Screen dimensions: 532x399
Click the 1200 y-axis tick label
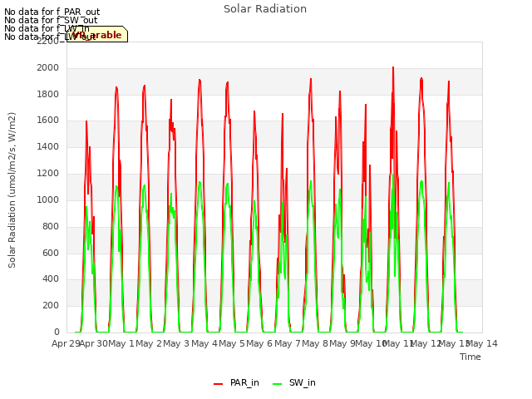coord(48,174)
